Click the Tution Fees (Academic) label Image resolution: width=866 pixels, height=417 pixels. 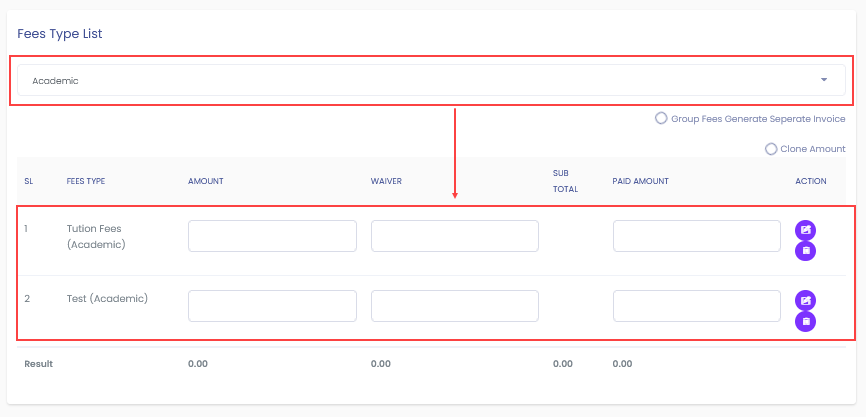pos(96,236)
